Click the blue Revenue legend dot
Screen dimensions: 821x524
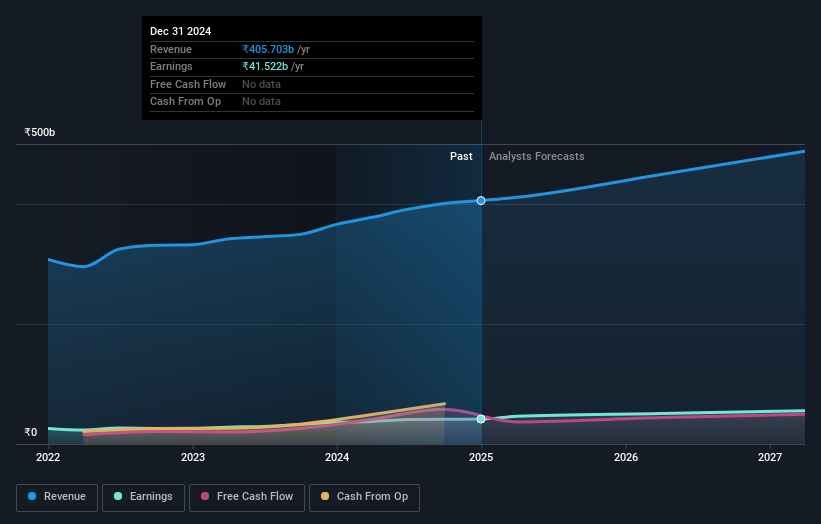click(x=32, y=496)
